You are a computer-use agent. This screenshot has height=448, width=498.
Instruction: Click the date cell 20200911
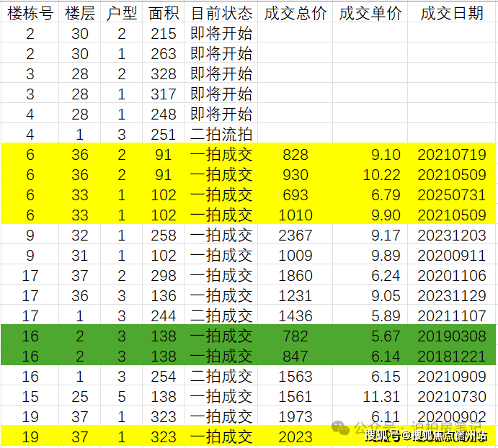click(x=452, y=256)
